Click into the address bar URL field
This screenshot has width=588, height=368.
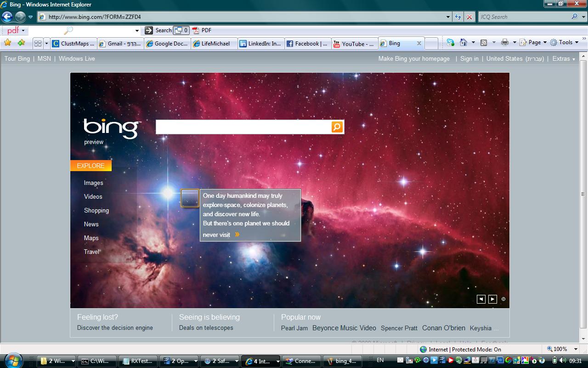241,17
